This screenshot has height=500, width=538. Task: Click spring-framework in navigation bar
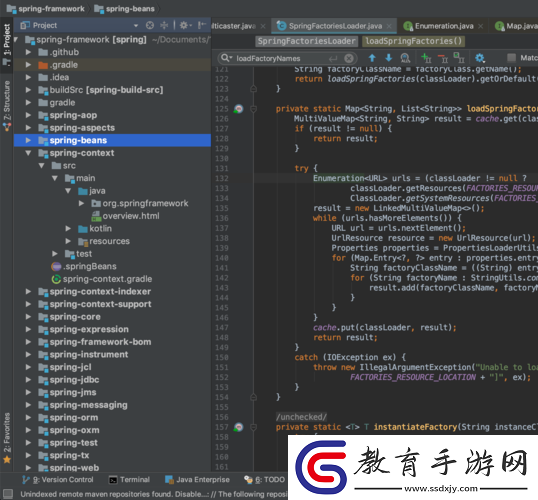(x=46, y=9)
